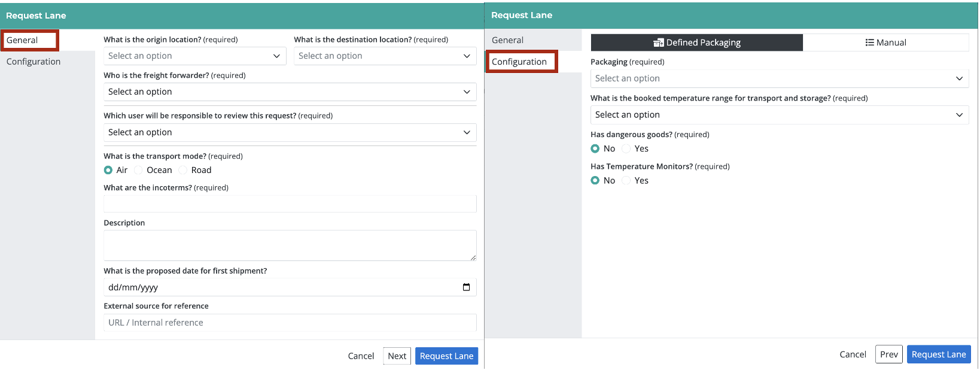Click Request Lane button in right dialog
The image size is (980, 370).
(x=939, y=354)
